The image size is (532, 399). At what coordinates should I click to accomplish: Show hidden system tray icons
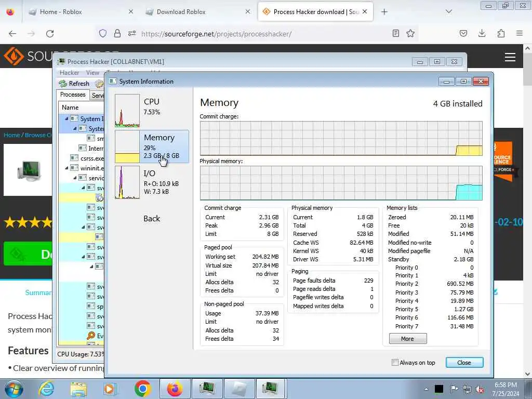[x=426, y=389]
